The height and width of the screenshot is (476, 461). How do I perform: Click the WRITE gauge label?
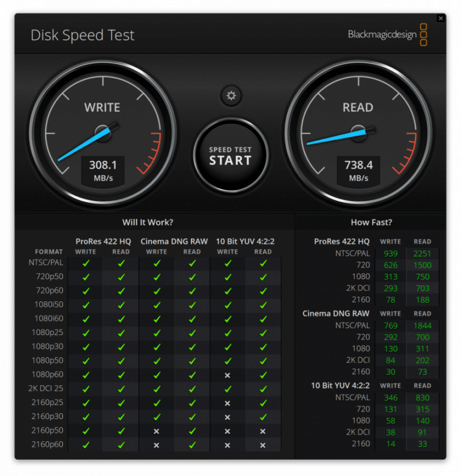(102, 107)
